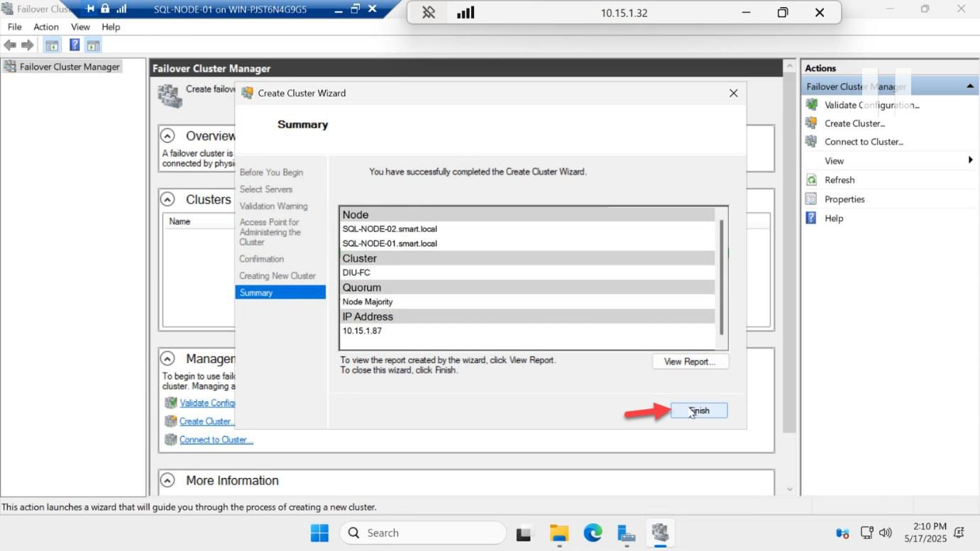The height and width of the screenshot is (551, 980).
Task: Click Before You Begin wizard step
Action: click(271, 172)
